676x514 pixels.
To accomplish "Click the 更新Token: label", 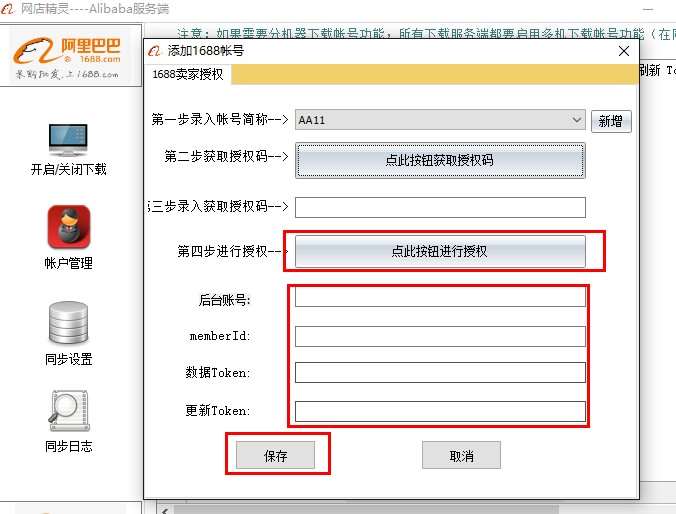I will 218,411.
